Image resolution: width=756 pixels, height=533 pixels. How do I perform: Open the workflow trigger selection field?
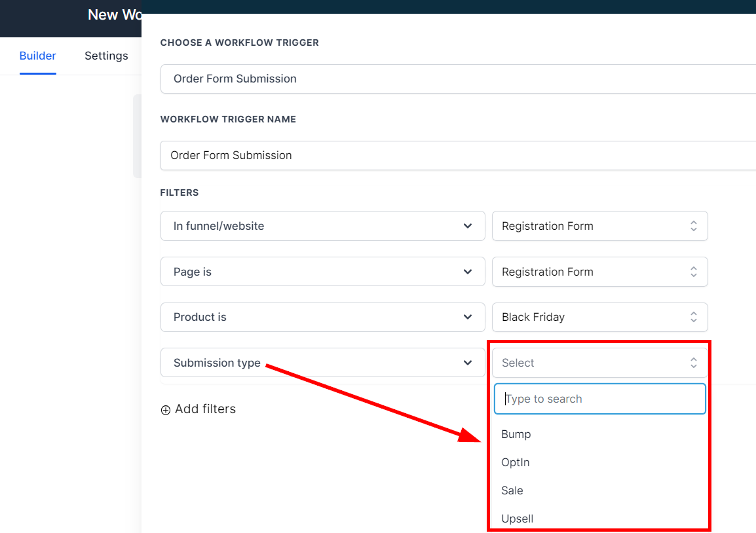(459, 79)
